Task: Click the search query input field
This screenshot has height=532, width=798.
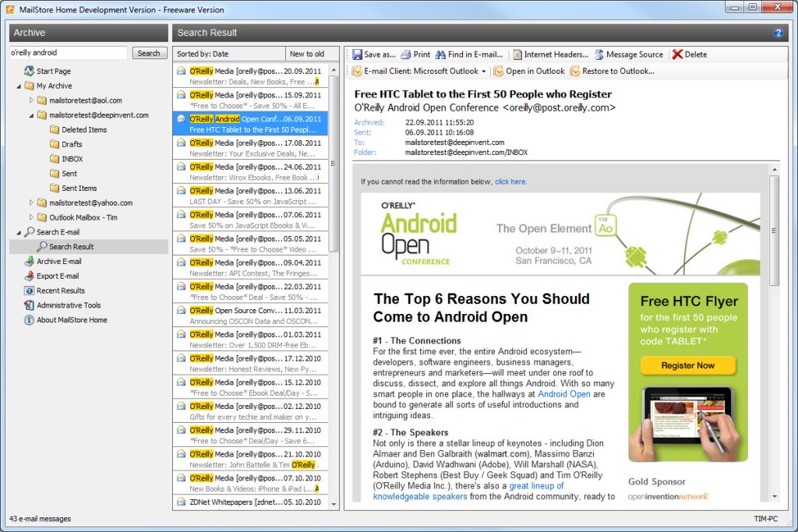Action: tap(68, 53)
